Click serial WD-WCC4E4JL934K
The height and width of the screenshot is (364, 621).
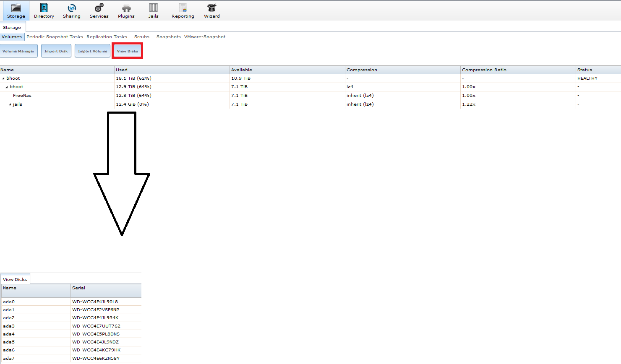95,318
